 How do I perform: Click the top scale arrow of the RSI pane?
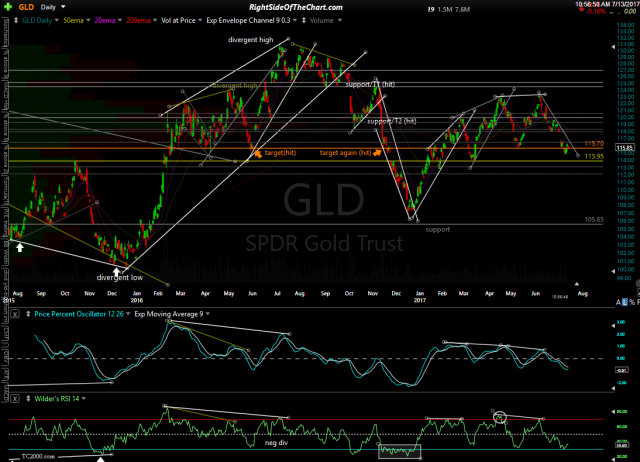613,411
